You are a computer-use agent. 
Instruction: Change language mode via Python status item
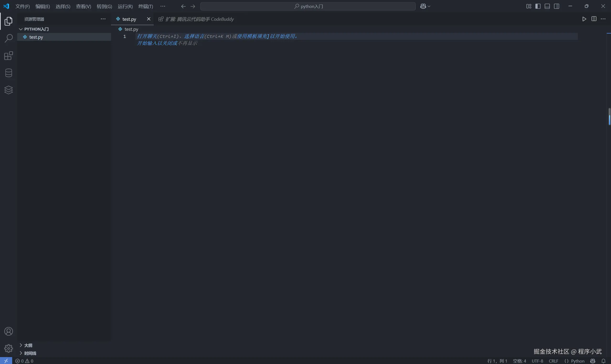click(578, 361)
